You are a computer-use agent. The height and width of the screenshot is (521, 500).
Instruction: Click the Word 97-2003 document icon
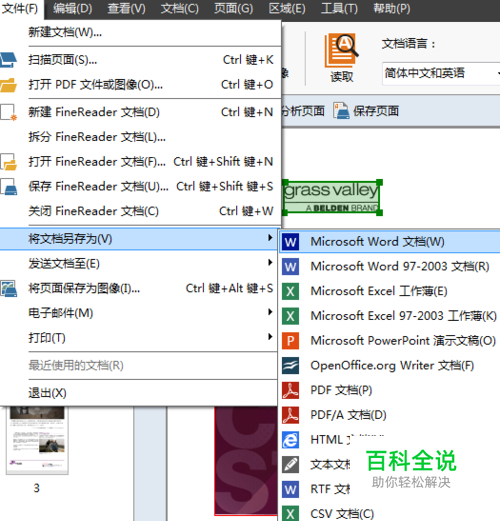point(290,266)
